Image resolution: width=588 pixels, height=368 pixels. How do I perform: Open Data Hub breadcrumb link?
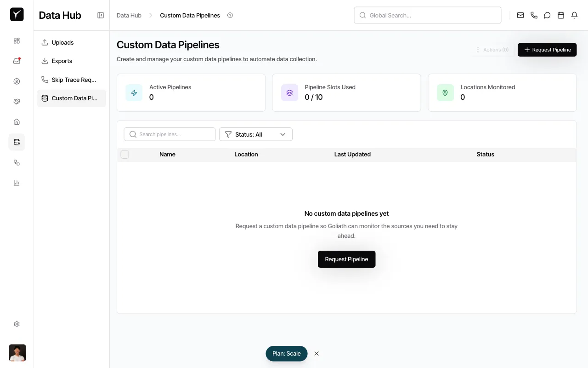click(x=129, y=15)
